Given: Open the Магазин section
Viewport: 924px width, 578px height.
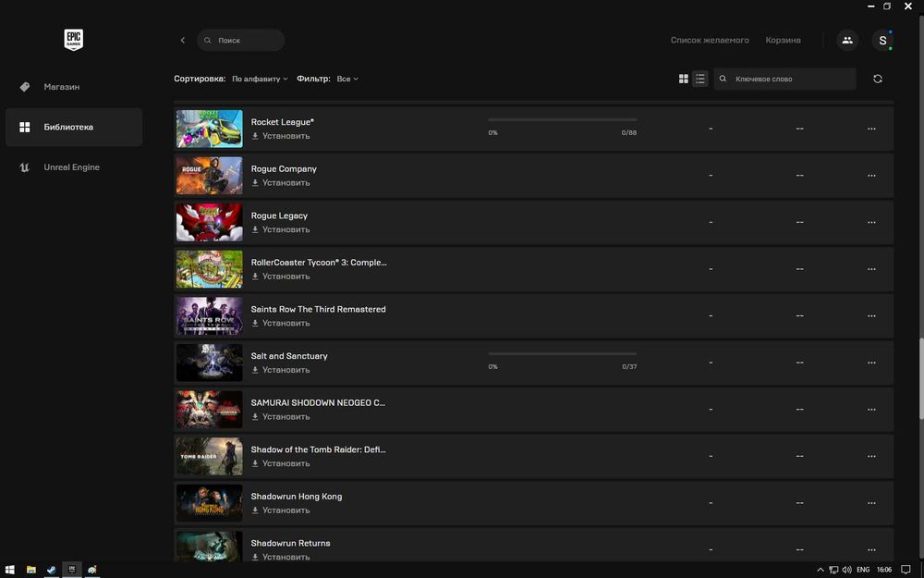Looking at the screenshot, I should click(74, 87).
